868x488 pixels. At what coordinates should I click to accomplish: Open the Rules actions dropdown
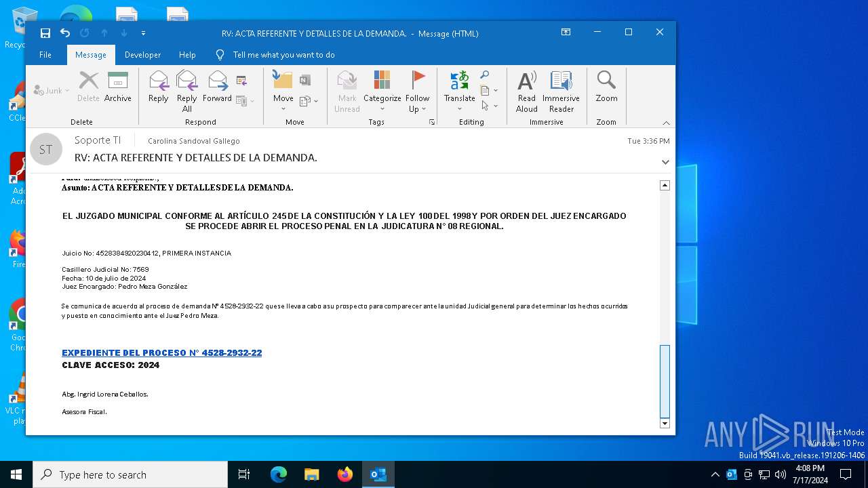coord(309,101)
